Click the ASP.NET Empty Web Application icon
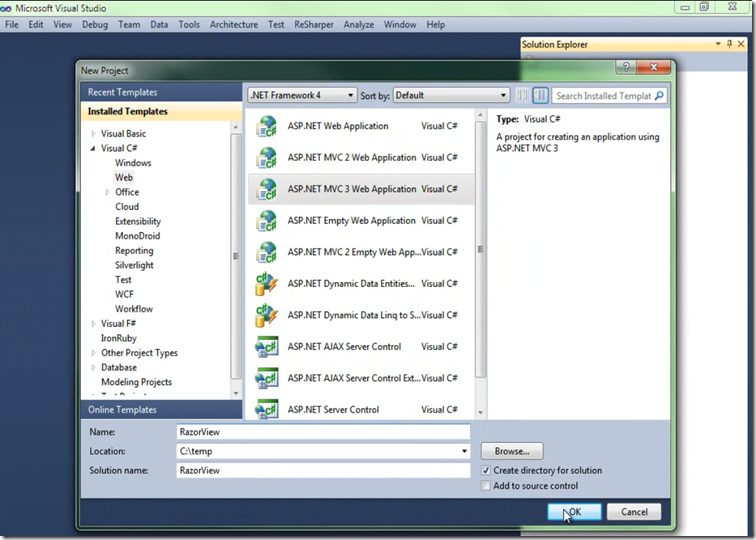This screenshot has height=540, width=756. 267,221
